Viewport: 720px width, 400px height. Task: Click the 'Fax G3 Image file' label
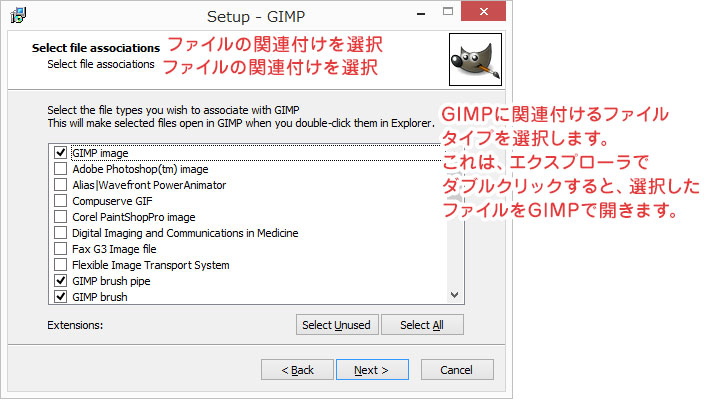114,249
